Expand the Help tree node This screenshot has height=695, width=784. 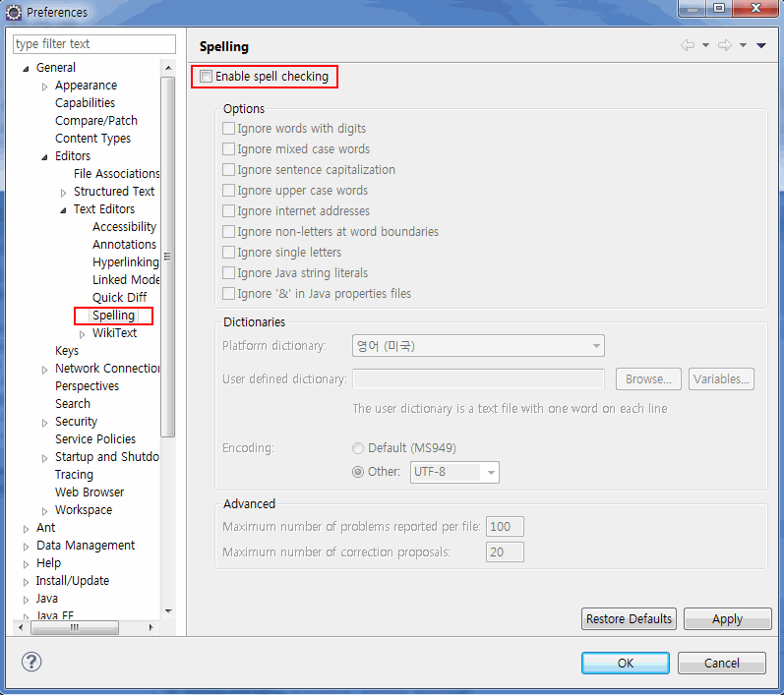coord(26,564)
